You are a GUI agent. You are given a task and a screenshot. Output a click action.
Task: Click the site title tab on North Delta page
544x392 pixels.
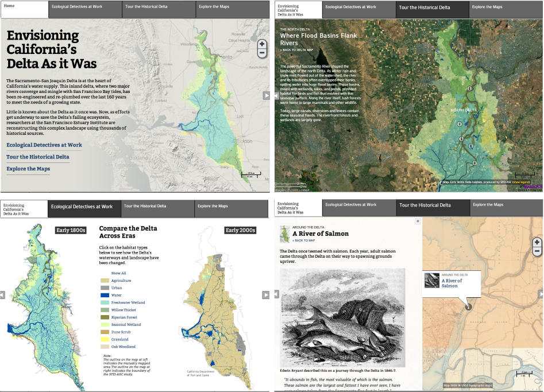(298, 10)
